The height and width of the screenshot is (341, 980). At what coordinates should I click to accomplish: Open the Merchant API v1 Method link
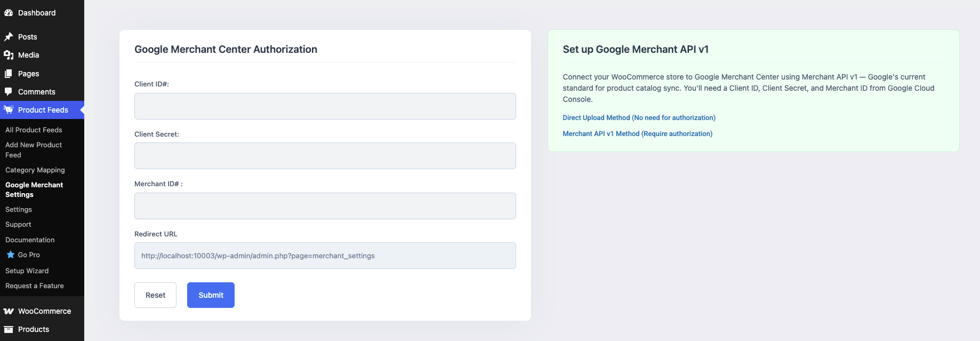click(637, 133)
